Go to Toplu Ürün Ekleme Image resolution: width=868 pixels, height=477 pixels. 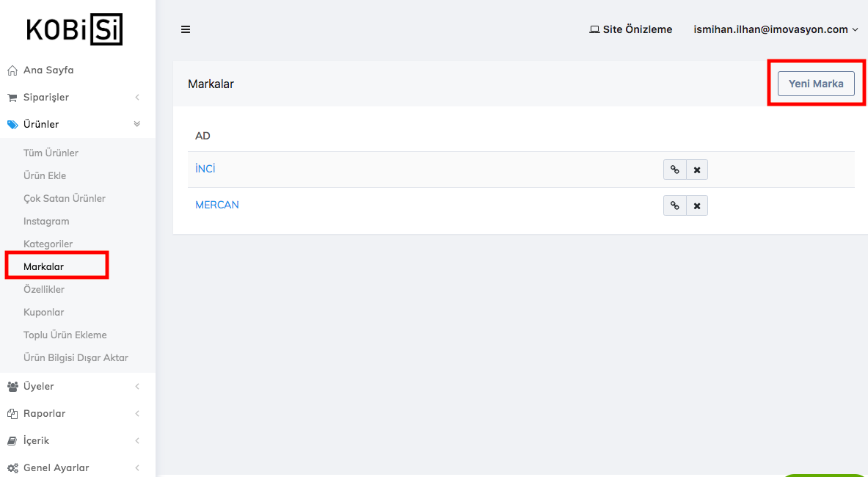[65, 335]
